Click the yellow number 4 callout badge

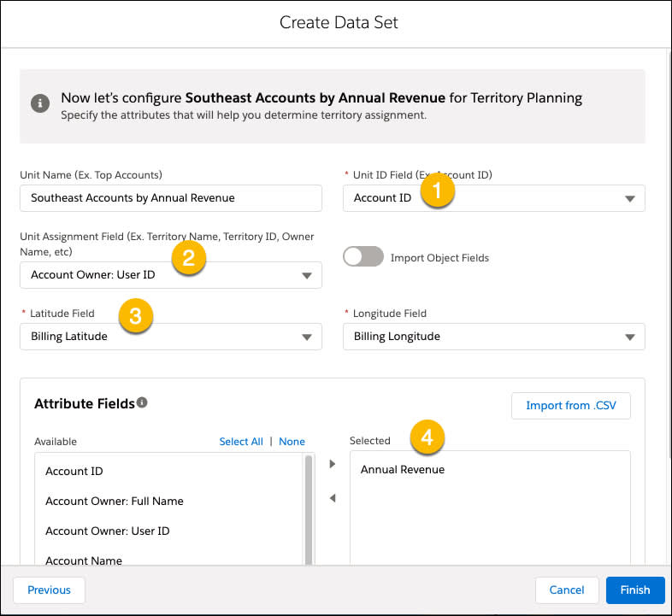pyautogui.click(x=427, y=437)
